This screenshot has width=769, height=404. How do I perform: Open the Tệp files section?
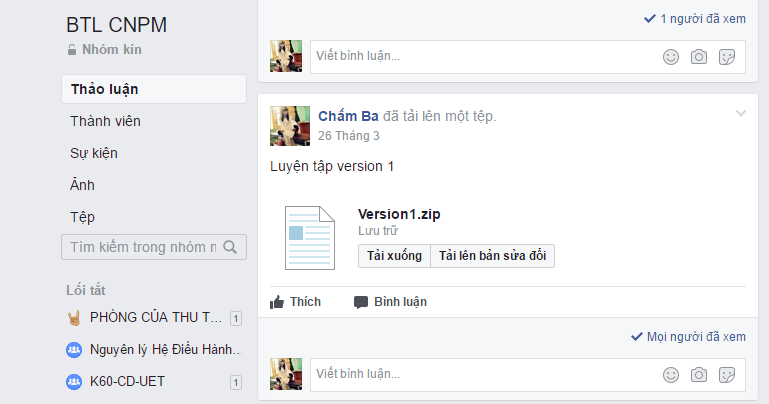[x=83, y=217]
